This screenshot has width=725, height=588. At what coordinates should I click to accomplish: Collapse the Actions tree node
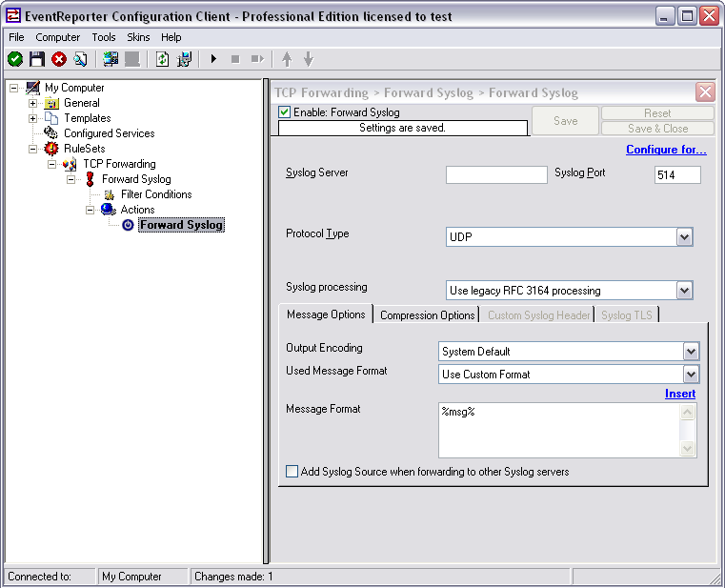[x=90, y=210]
